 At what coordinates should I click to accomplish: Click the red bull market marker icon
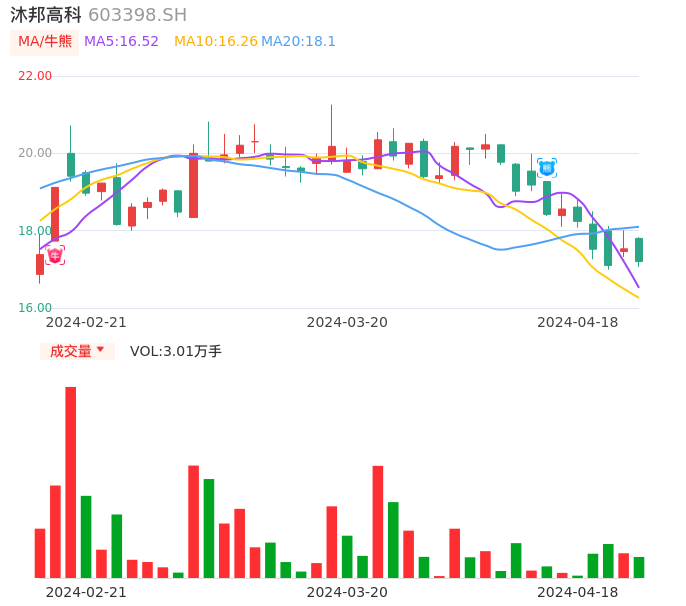coord(55,255)
